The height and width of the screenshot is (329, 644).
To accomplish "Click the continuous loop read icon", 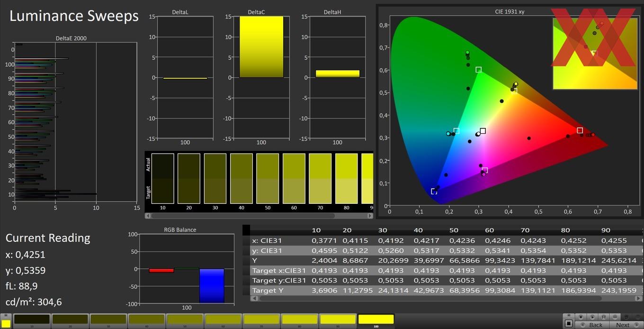I will pos(615,317).
